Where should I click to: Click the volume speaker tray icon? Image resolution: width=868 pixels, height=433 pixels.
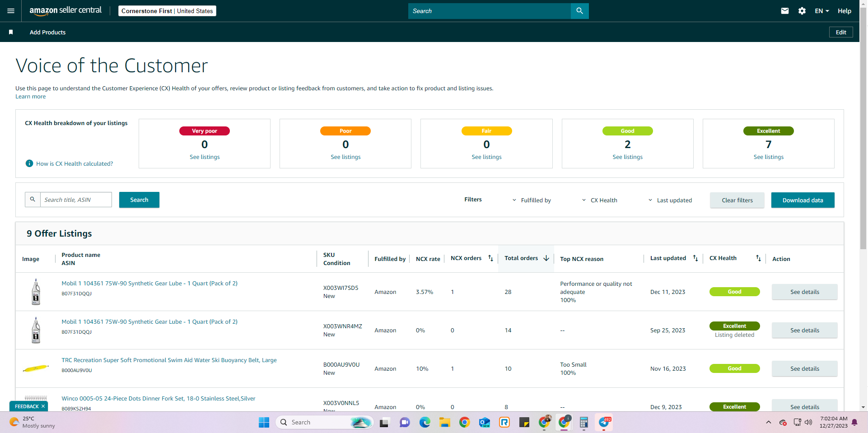coord(808,422)
